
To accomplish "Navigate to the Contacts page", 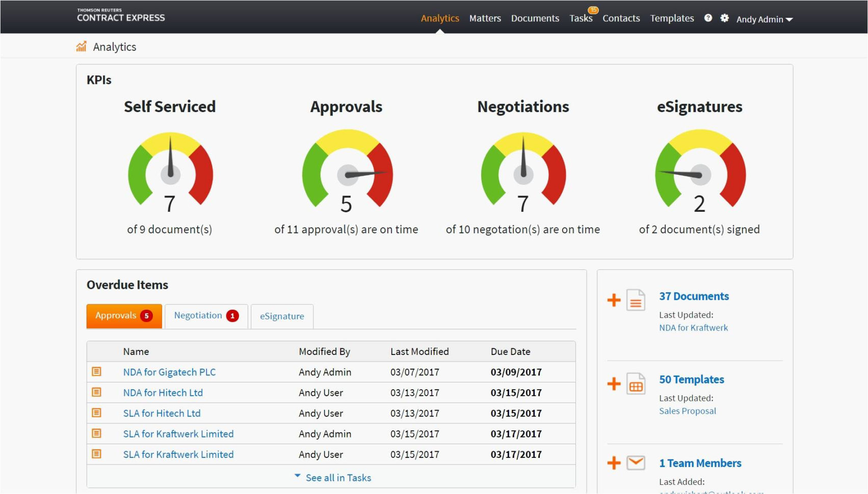I will (x=621, y=18).
